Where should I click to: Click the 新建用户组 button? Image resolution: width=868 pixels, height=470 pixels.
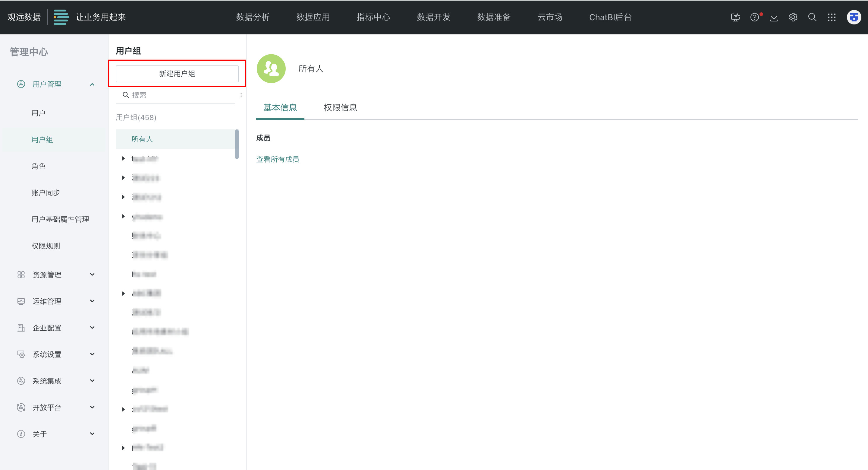[177, 74]
